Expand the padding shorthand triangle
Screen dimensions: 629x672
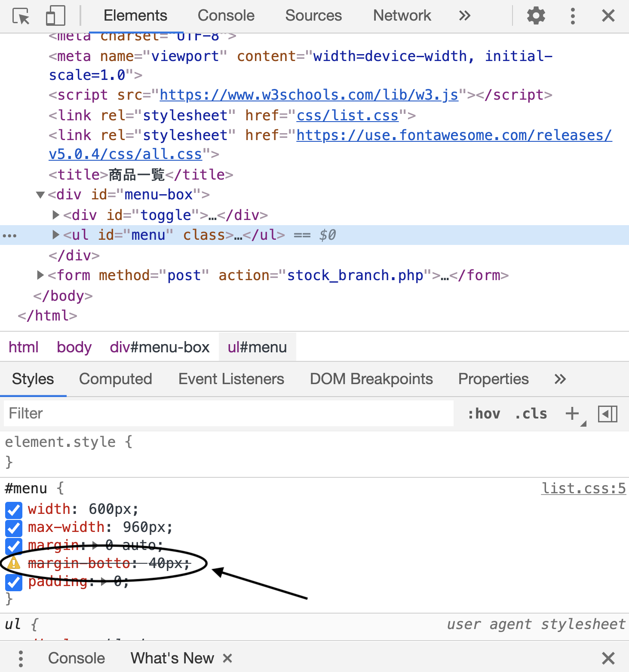[x=104, y=582]
